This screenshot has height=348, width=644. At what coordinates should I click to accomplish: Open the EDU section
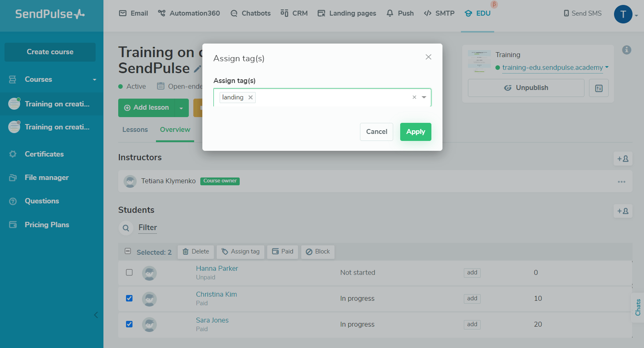pyautogui.click(x=478, y=13)
